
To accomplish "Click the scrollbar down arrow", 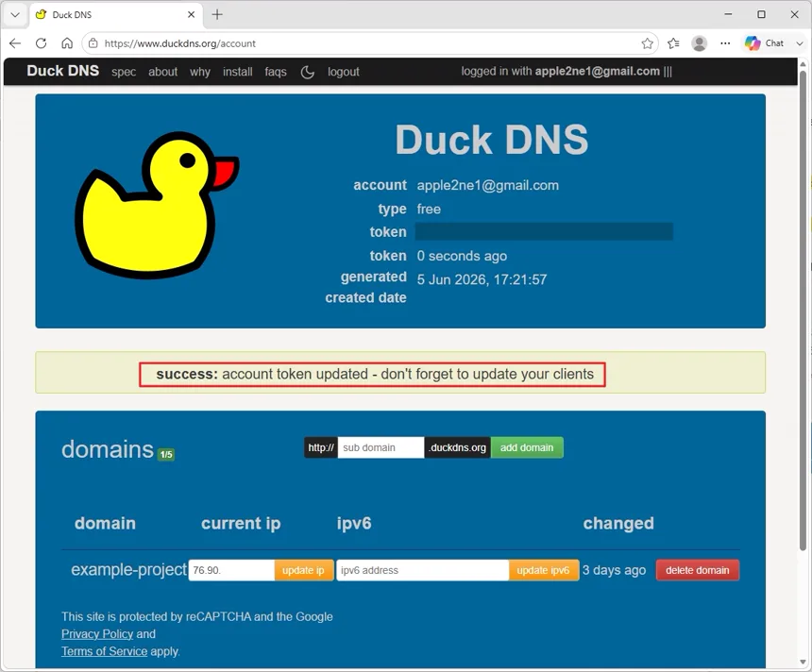I will 803,663.
